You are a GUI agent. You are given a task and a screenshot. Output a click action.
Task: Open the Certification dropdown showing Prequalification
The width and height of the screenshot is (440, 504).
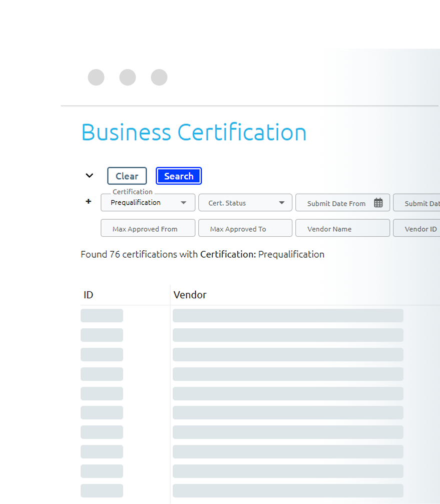(x=148, y=203)
